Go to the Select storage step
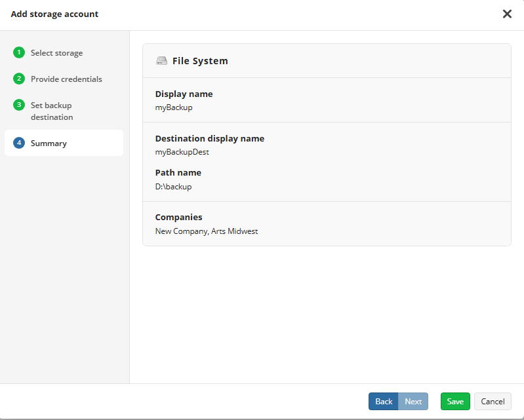This screenshot has height=420, width=524. point(56,53)
